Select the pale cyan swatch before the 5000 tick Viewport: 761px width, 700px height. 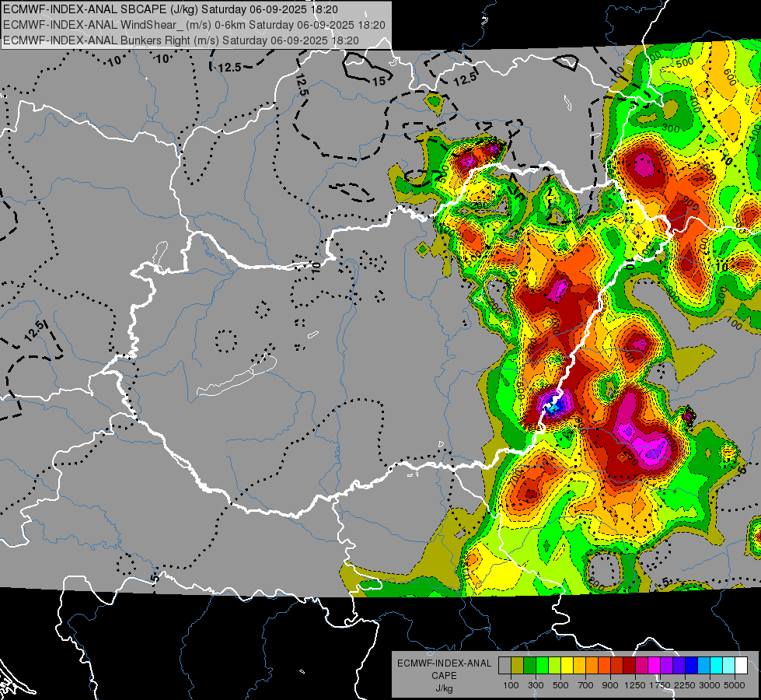[729, 665]
